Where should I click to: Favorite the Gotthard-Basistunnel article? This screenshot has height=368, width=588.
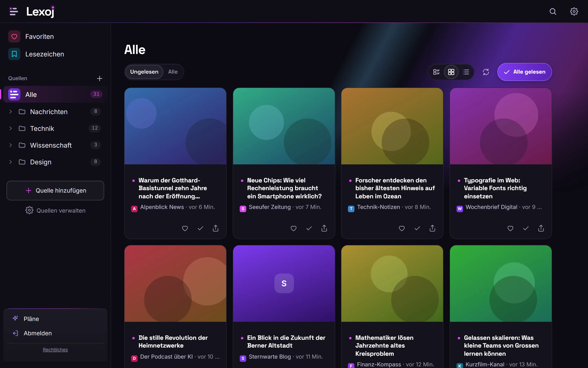pos(185,228)
